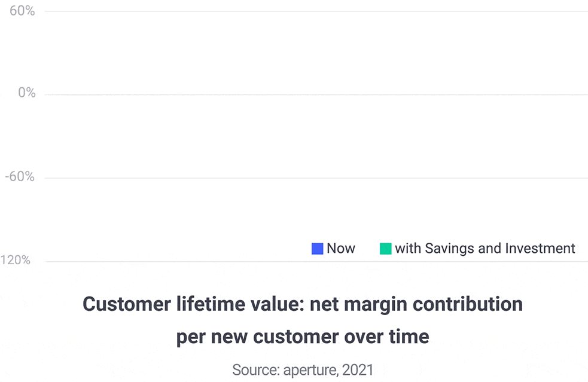The image size is (588, 382).
Task: Click the green Savings and Investment swatch
Action: (x=385, y=249)
